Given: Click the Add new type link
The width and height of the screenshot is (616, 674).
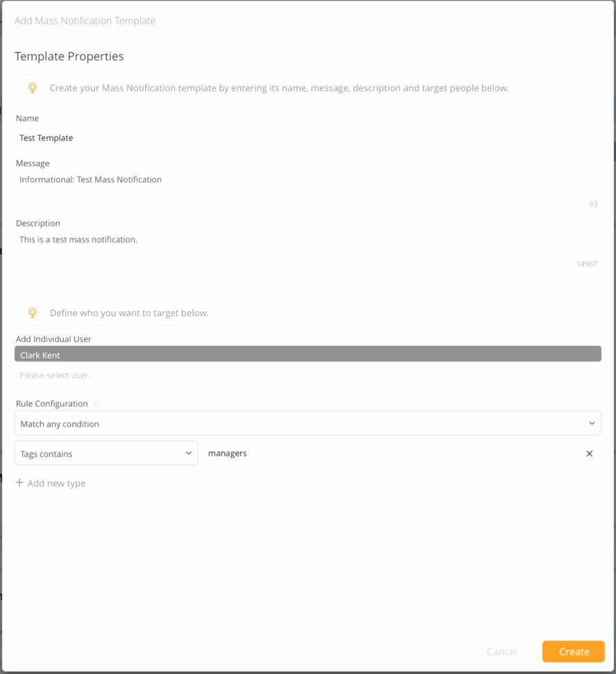Looking at the screenshot, I should pos(56,484).
